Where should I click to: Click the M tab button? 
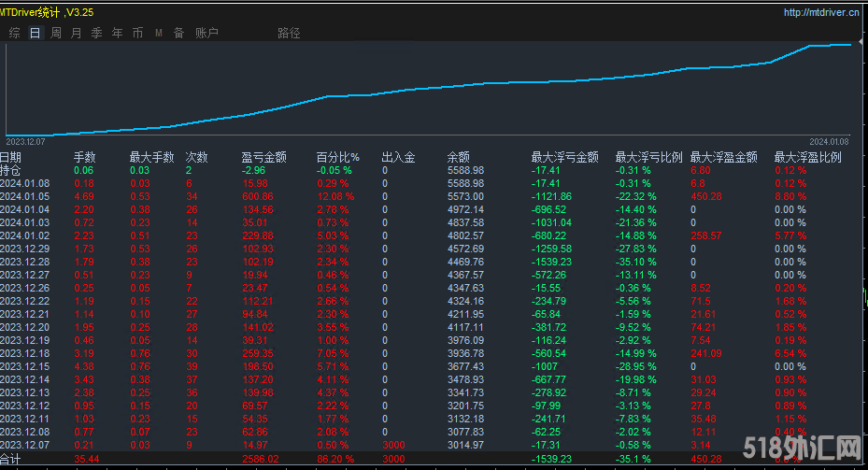[158, 33]
